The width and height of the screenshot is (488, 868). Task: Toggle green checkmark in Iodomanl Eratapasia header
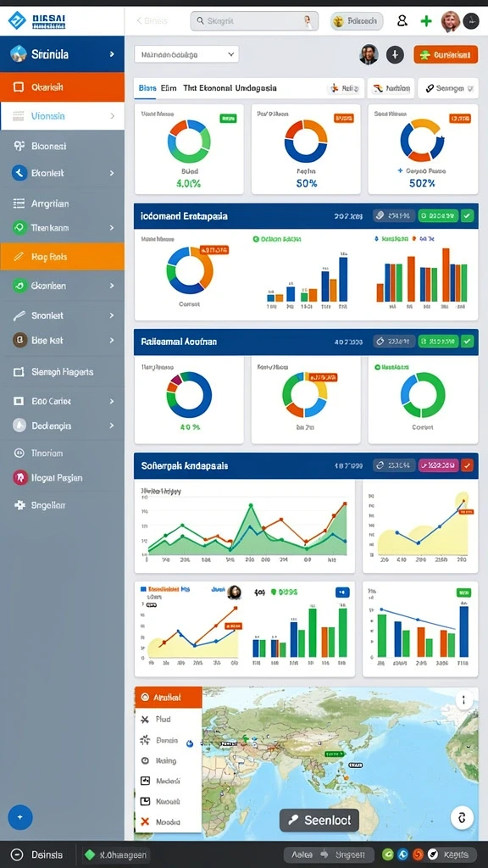(x=468, y=216)
